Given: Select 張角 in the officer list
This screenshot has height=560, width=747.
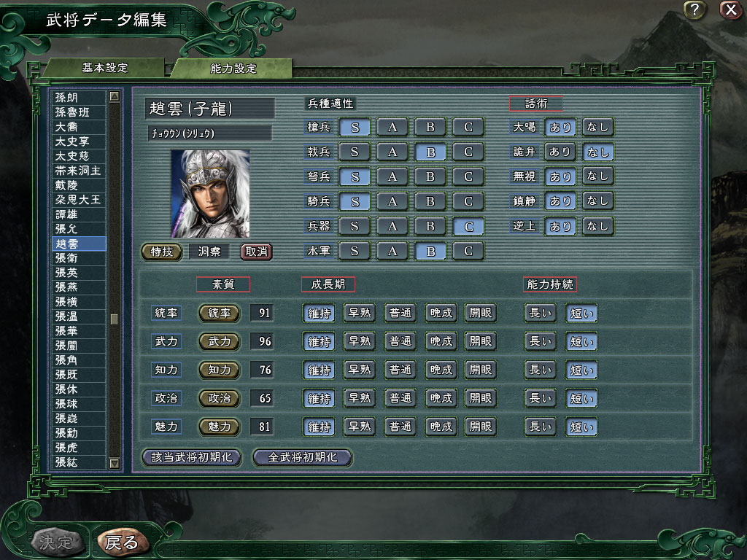Looking at the screenshot, I should click(79, 360).
